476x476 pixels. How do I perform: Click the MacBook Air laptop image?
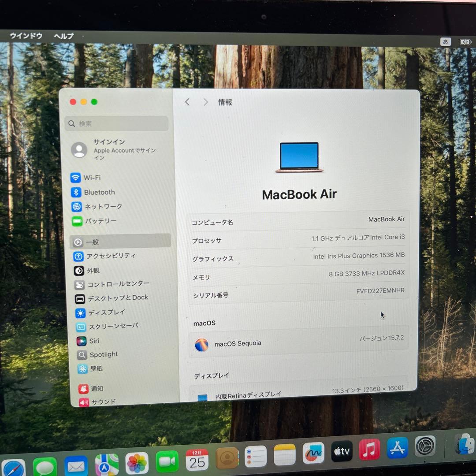[299, 157]
